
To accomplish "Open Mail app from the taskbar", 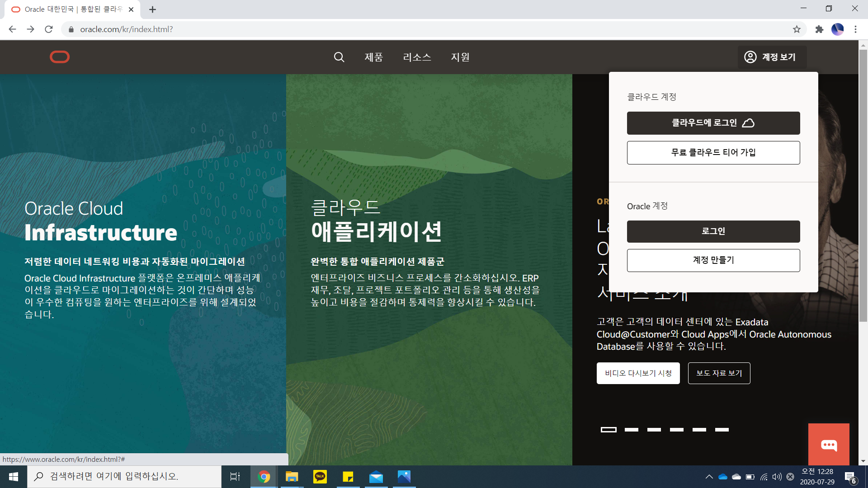I will click(376, 477).
